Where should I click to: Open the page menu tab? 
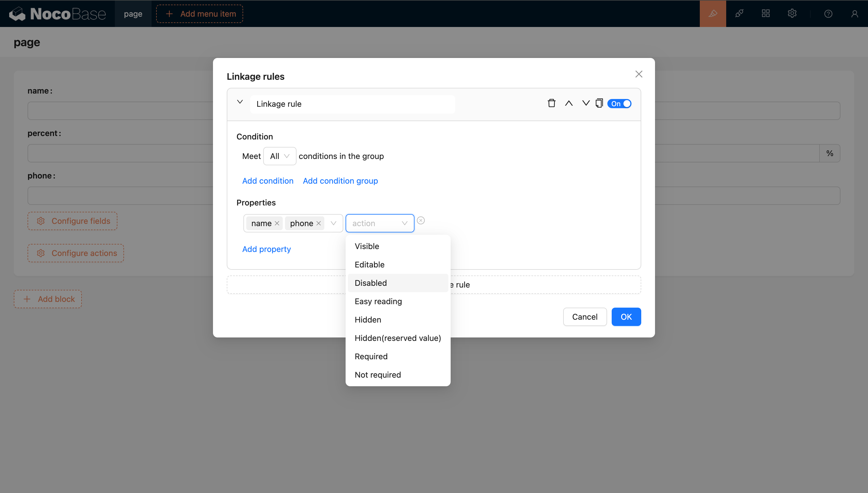pyautogui.click(x=133, y=13)
